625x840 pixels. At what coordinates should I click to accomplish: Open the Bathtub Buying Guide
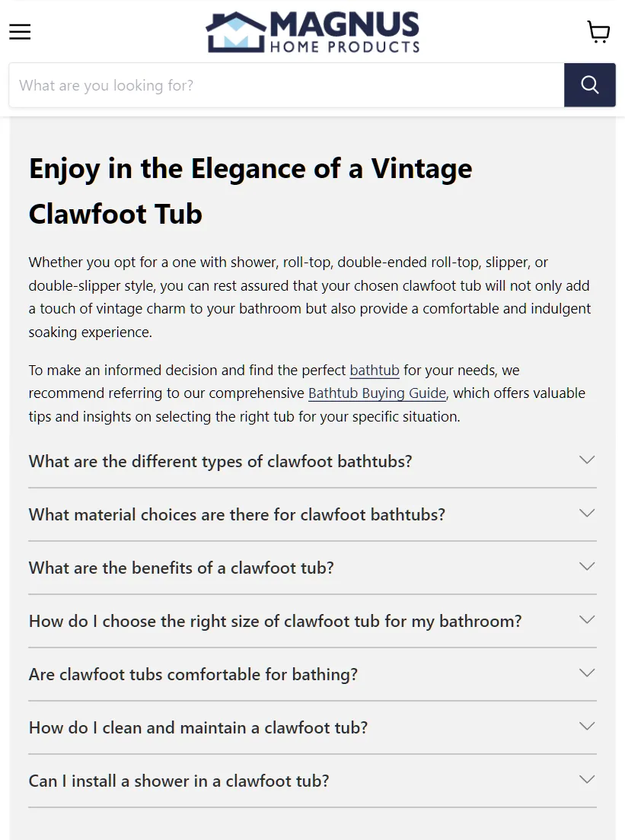click(x=377, y=393)
